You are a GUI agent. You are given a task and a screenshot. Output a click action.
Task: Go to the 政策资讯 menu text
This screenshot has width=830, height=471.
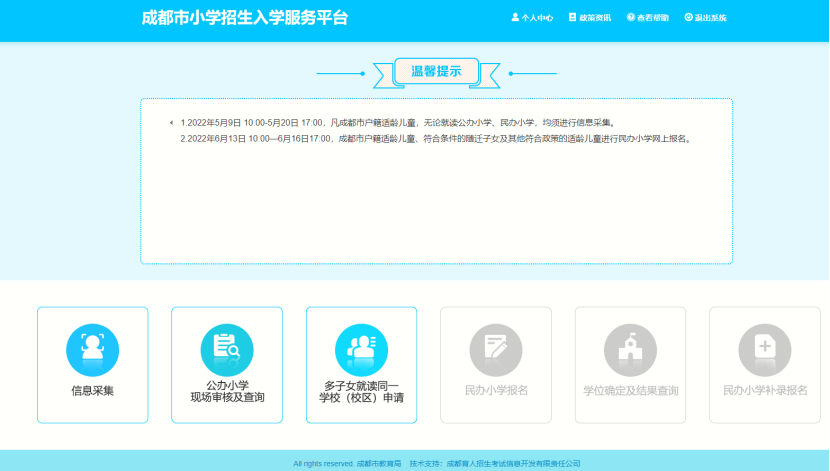point(595,18)
